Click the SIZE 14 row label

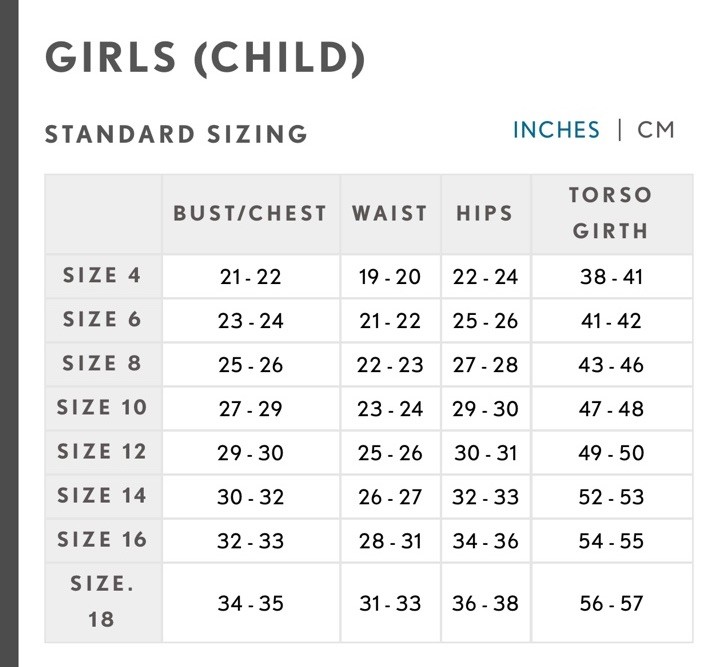tap(103, 496)
